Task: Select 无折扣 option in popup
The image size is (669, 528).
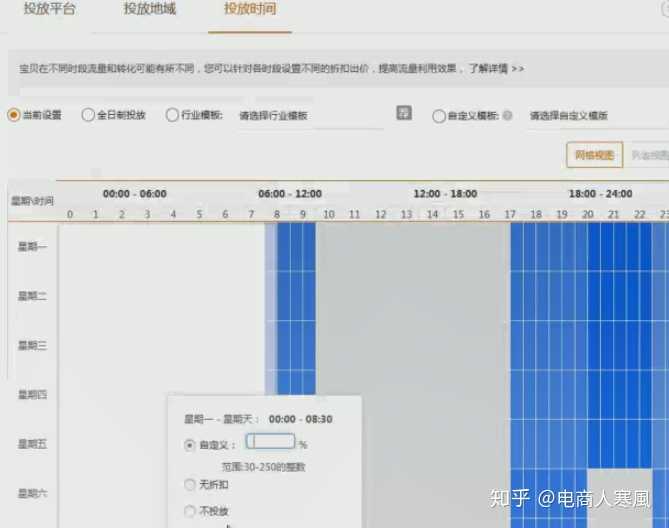Action: [x=190, y=485]
